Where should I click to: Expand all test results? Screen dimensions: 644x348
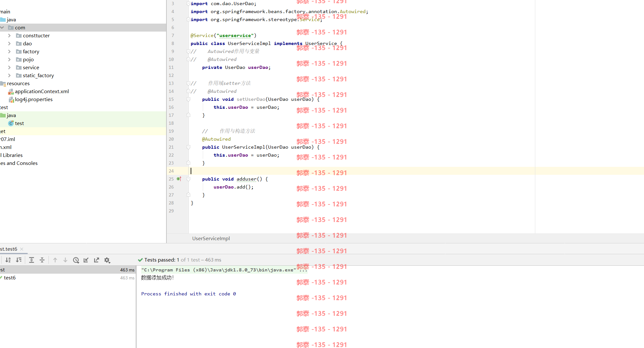32,260
